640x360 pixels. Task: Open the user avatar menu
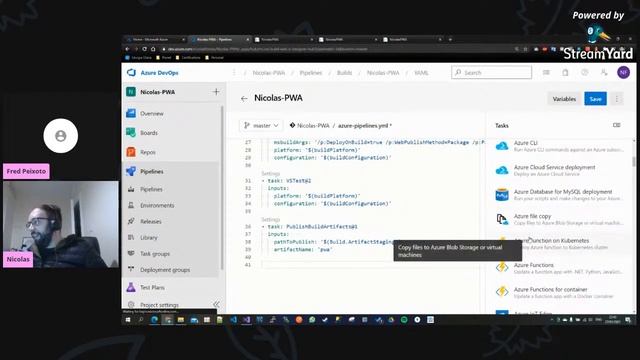click(x=623, y=72)
